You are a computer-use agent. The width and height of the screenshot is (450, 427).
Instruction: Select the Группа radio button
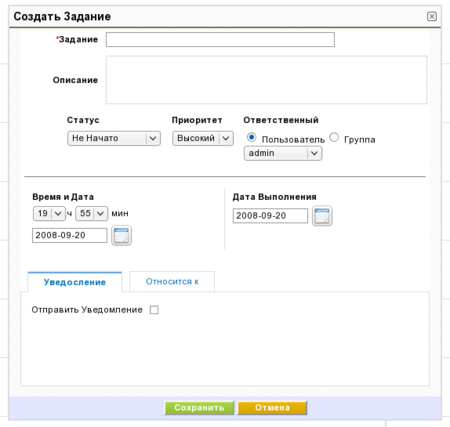(x=334, y=137)
